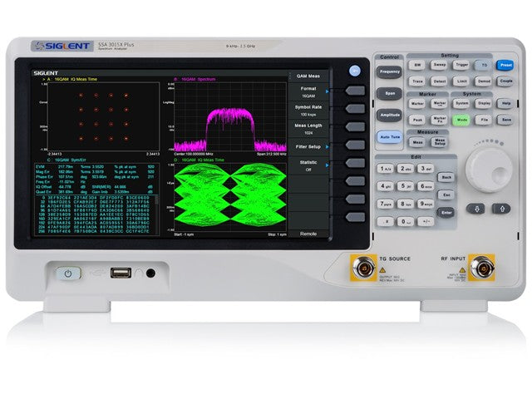Viewport: 532px width, 399px height.
Task: Tap numeric keypad key 0
Action: coord(406,222)
